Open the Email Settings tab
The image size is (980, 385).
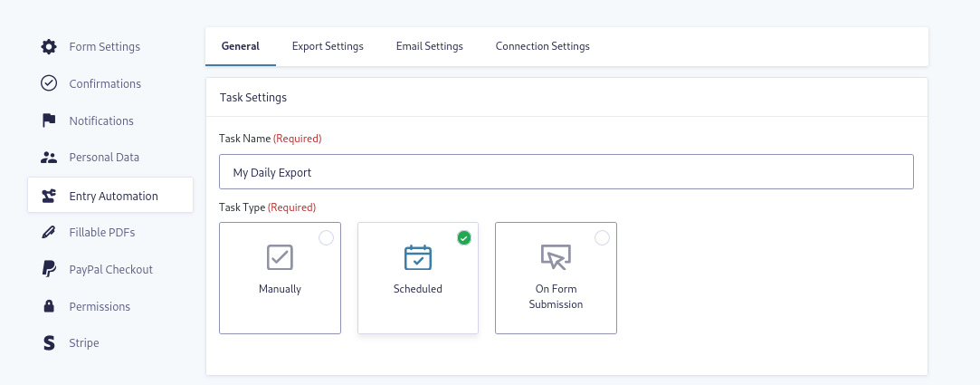coord(429,46)
